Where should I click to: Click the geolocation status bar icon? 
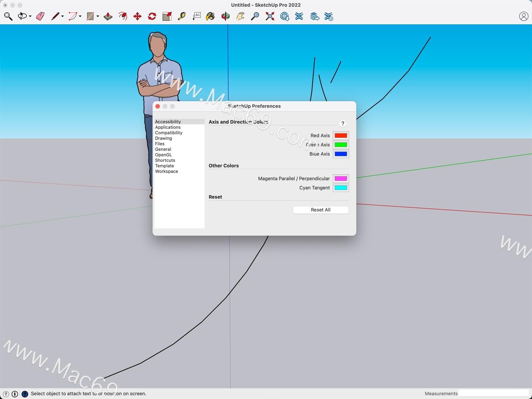[6, 394]
